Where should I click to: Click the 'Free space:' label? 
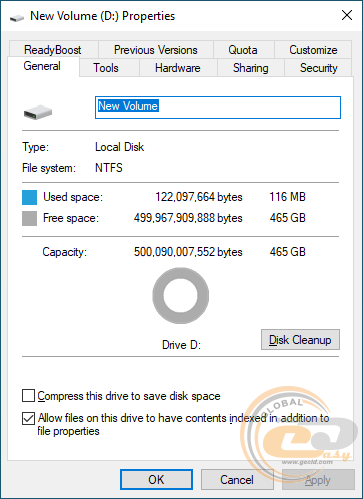coord(71,218)
